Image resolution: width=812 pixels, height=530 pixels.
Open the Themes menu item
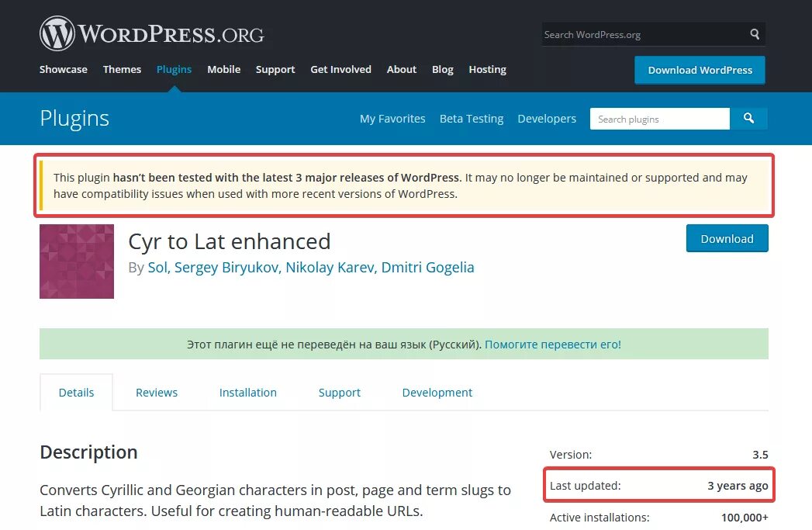(122, 69)
